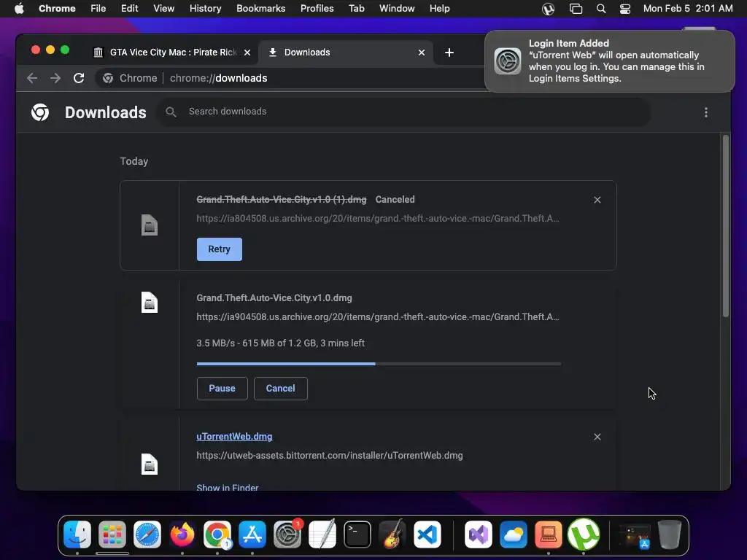Click the ia904508 archive.org source URL
Viewport: 747px width, 560px height.
click(378, 317)
